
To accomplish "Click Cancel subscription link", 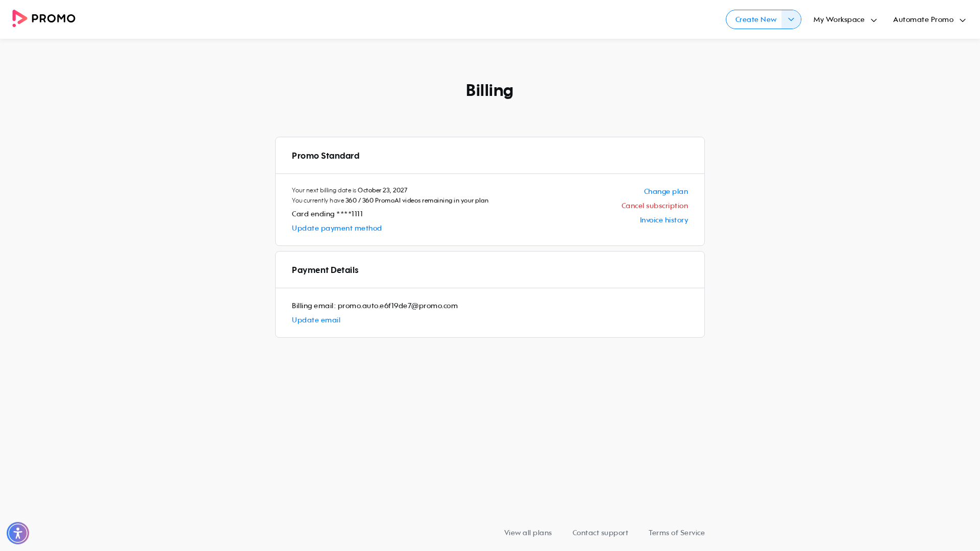I will click(654, 206).
